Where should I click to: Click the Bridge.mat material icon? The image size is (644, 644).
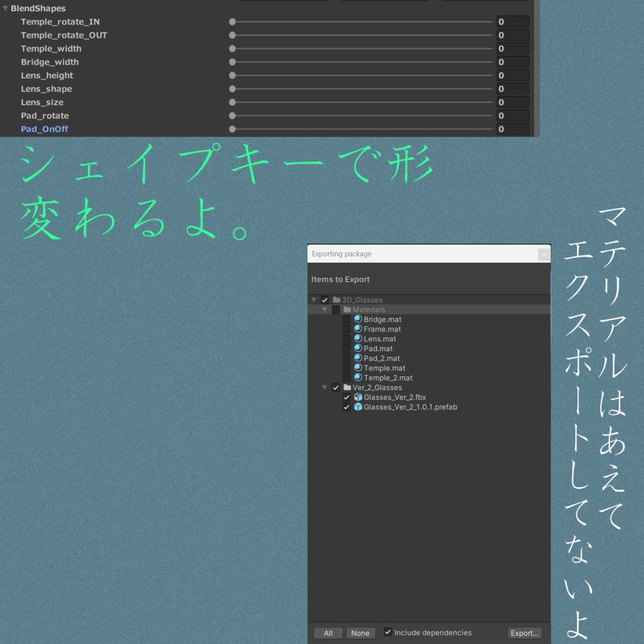pyautogui.click(x=358, y=319)
